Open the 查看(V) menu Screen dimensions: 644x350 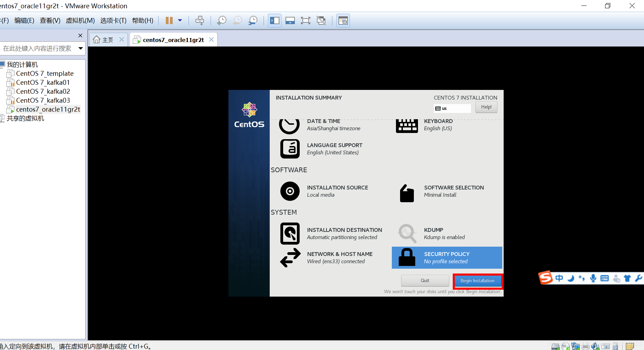coord(50,21)
